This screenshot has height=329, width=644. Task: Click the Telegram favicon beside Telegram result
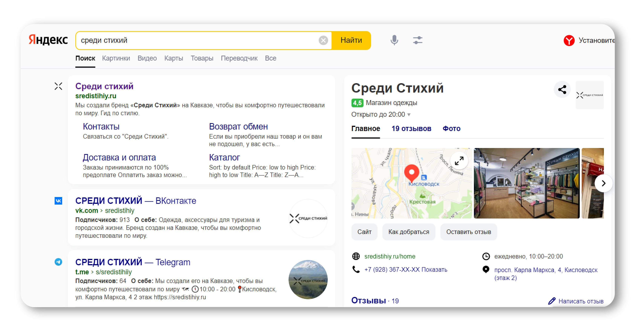(58, 262)
